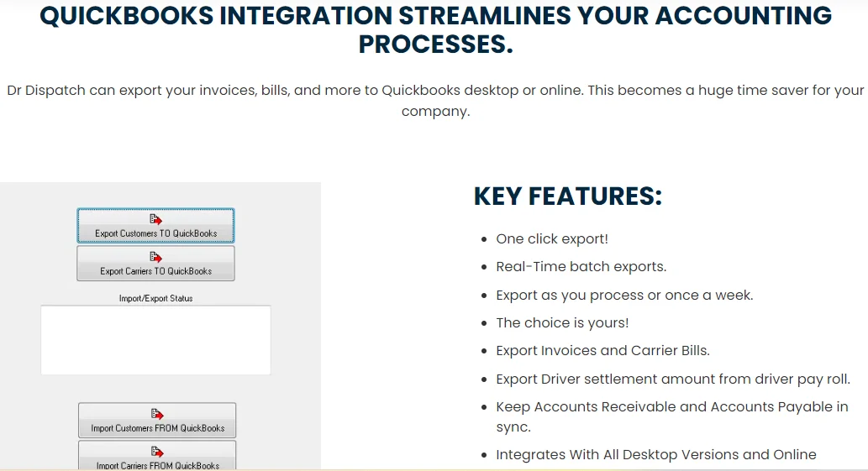Click 'The choice is yours!' bullet
The height and width of the screenshot is (471, 868).
point(562,323)
